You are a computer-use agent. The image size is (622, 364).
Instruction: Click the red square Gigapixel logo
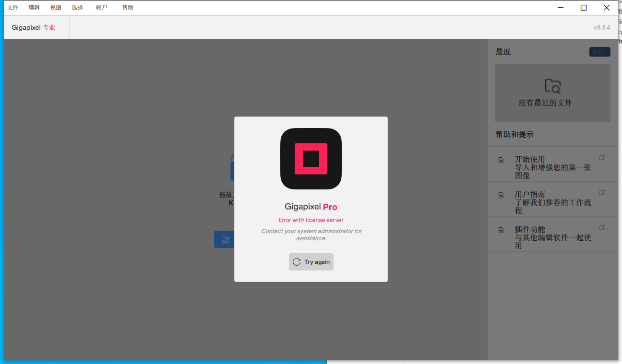pyautogui.click(x=311, y=159)
